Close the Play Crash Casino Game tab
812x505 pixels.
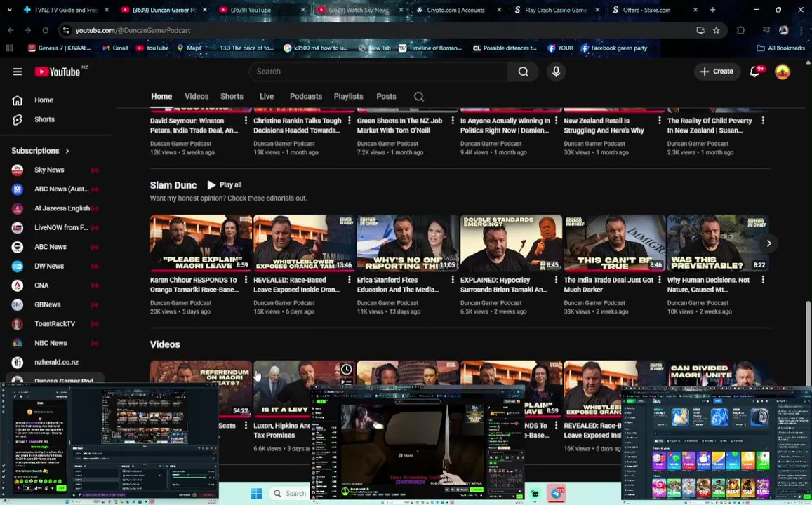[x=597, y=10]
